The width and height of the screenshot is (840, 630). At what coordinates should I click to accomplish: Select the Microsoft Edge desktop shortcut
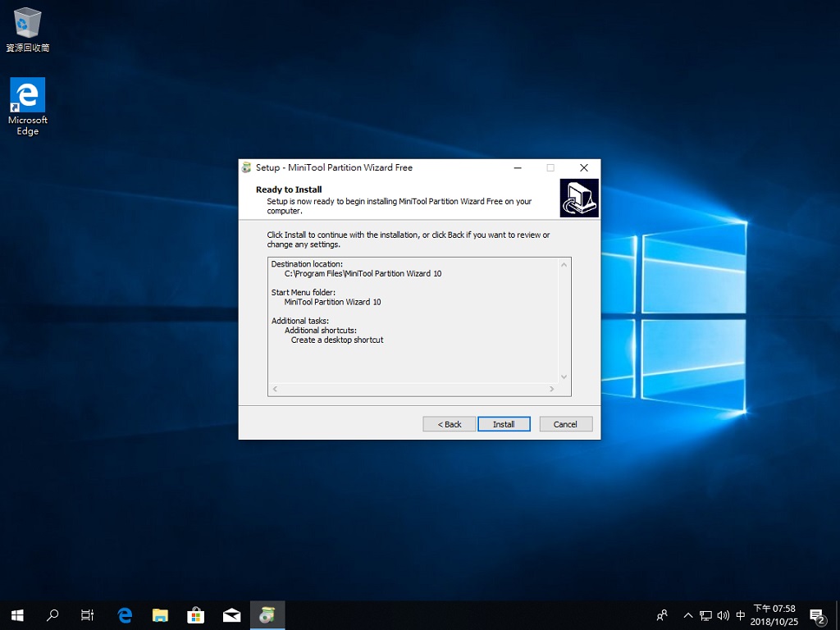[27, 107]
